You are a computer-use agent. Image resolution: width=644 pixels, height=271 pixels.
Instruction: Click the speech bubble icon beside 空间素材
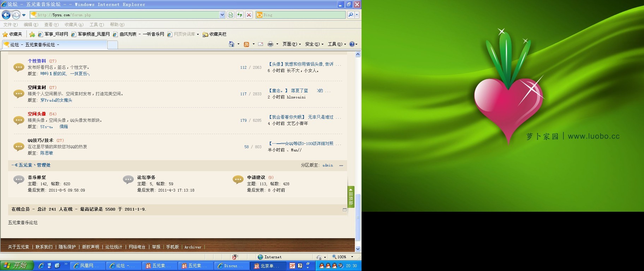[x=19, y=94]
